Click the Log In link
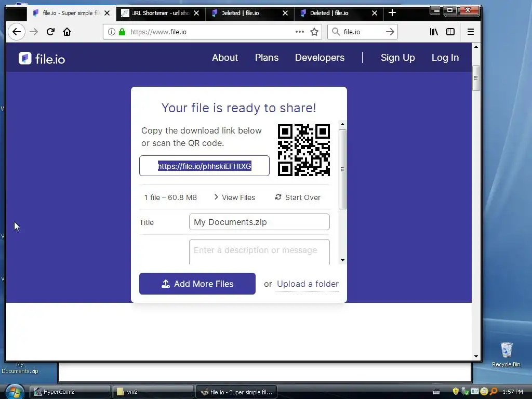This screenshot has height=399, width=532. click(445, 58)
